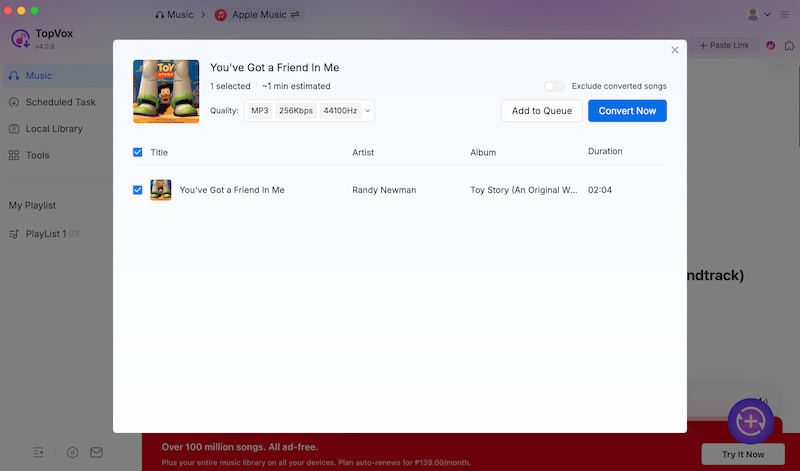Click the Music breadcrumb

click(x=174, y=15)
